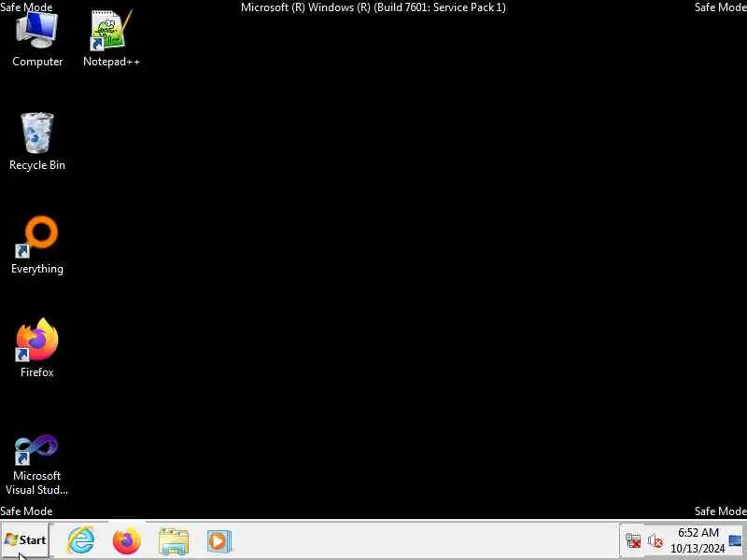The height and width of the screenshot is (560, 747).
Task: Open Windows Explorer from the taskbar
Action: pyautogui.click(x=174, y=540)
